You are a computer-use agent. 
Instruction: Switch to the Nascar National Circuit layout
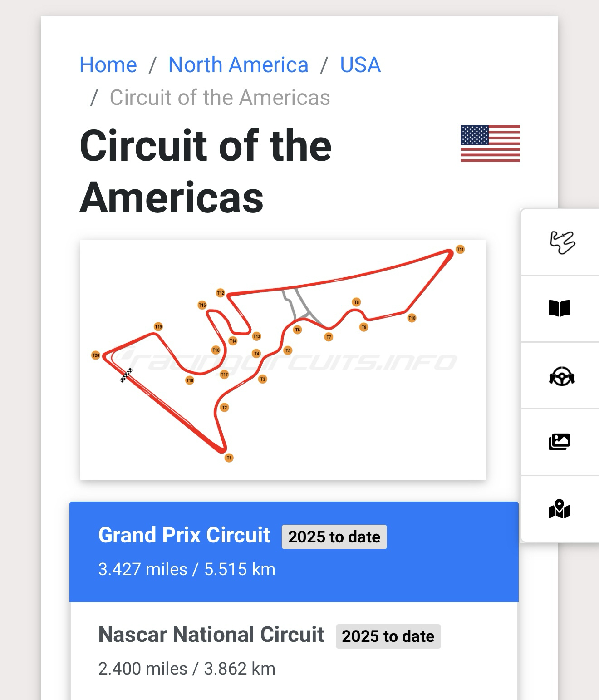(x=211, y=635)
